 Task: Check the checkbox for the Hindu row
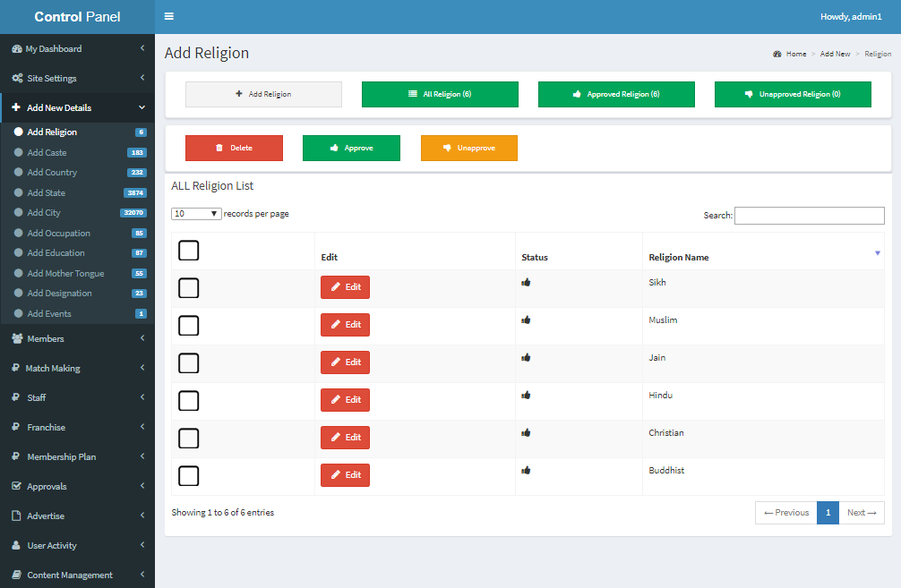(x=188, y=401)
